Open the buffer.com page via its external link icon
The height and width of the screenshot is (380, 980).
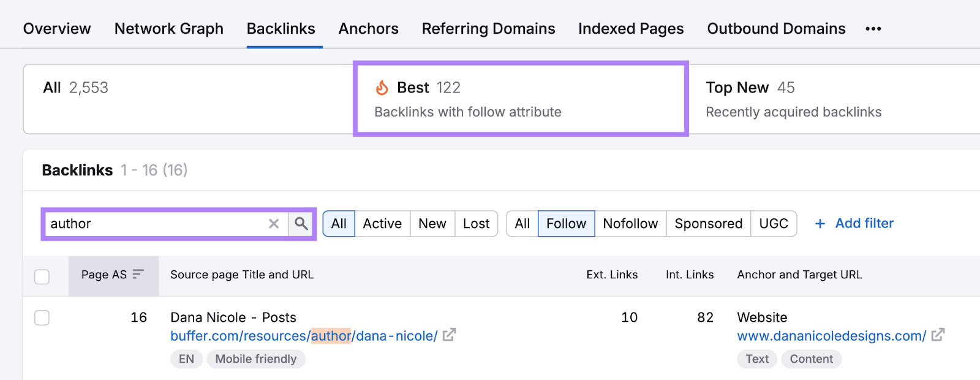pos(450,336)
